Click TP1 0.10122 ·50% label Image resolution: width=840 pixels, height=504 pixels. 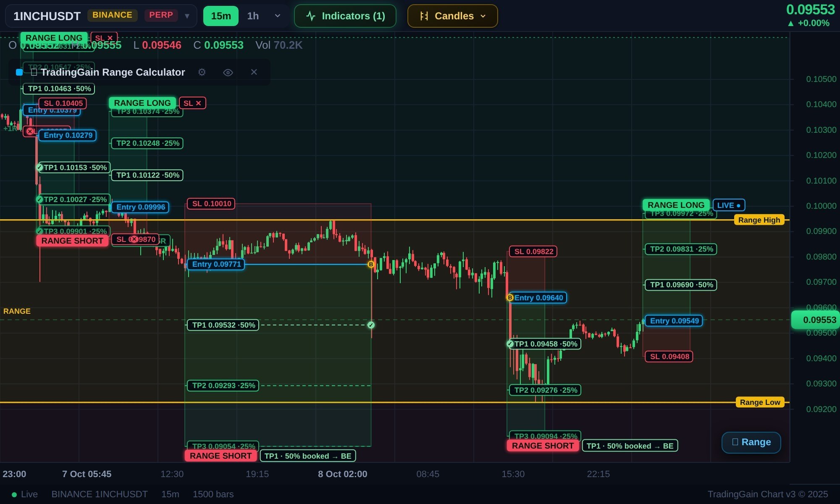coord(147,175)
